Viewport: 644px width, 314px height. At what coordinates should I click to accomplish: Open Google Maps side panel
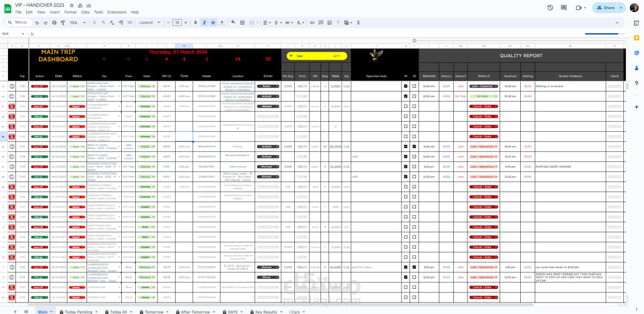pyautogui.click(x=636, y=83)
